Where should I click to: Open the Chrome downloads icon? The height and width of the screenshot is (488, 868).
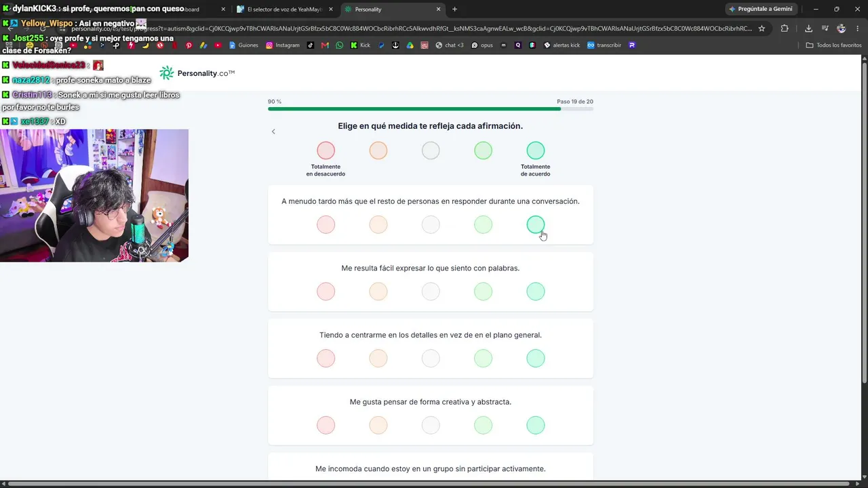pos(808,28)
